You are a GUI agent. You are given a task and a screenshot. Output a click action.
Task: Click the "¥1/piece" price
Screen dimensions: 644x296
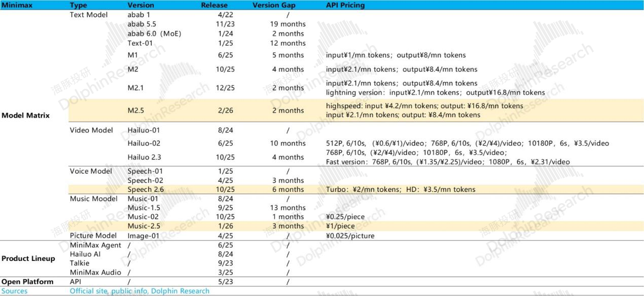340,226
